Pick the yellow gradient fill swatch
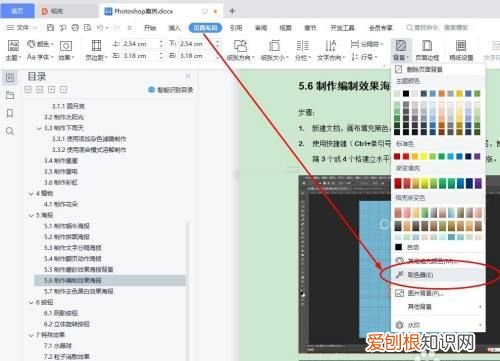Screen dimensions: 500x361 [x=425, y=183]
